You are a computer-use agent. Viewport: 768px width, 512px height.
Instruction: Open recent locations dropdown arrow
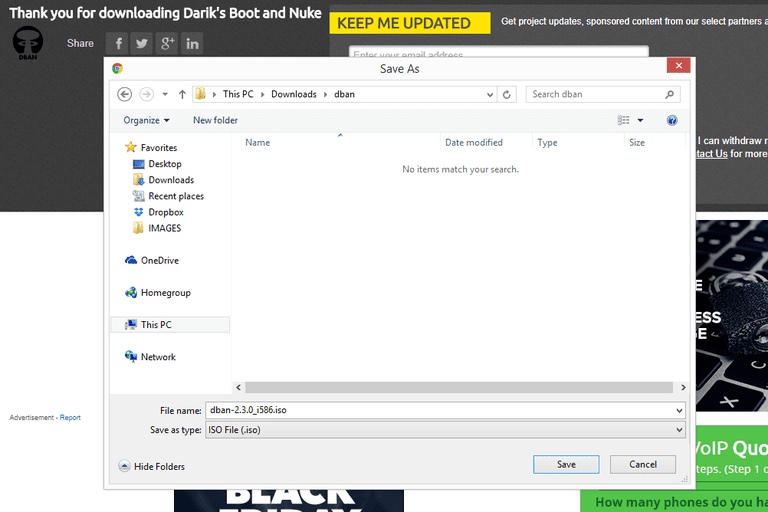(x=165, y=94)
